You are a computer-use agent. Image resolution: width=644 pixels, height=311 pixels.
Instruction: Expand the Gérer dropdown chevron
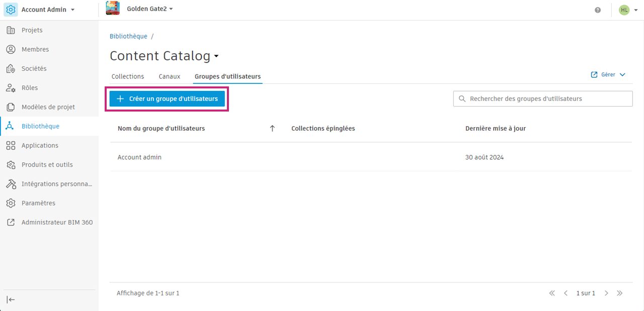622,74
